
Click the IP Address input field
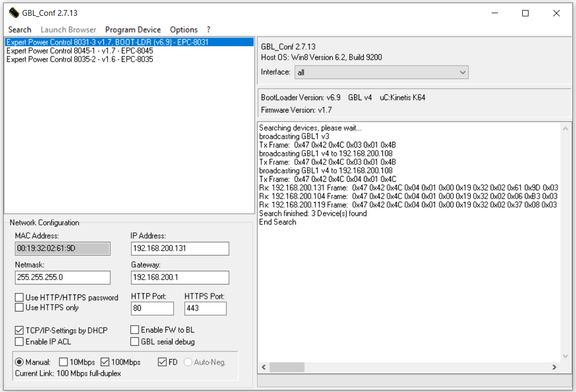tap(180, 249)
